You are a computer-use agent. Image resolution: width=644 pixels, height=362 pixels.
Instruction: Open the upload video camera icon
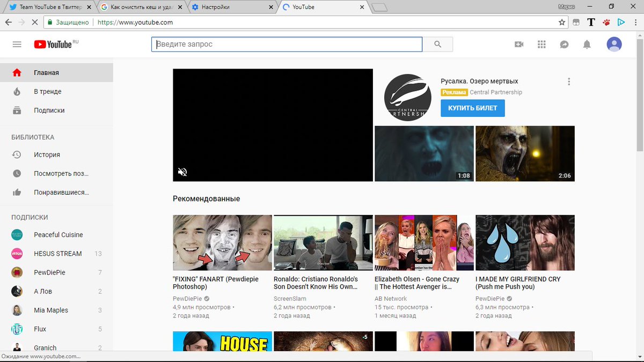point(519,45)
